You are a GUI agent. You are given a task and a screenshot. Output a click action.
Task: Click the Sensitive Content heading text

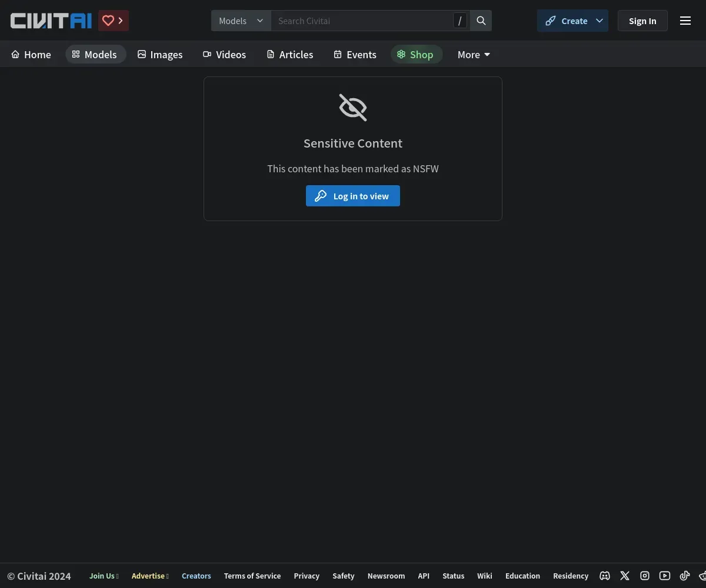(353, 143)
